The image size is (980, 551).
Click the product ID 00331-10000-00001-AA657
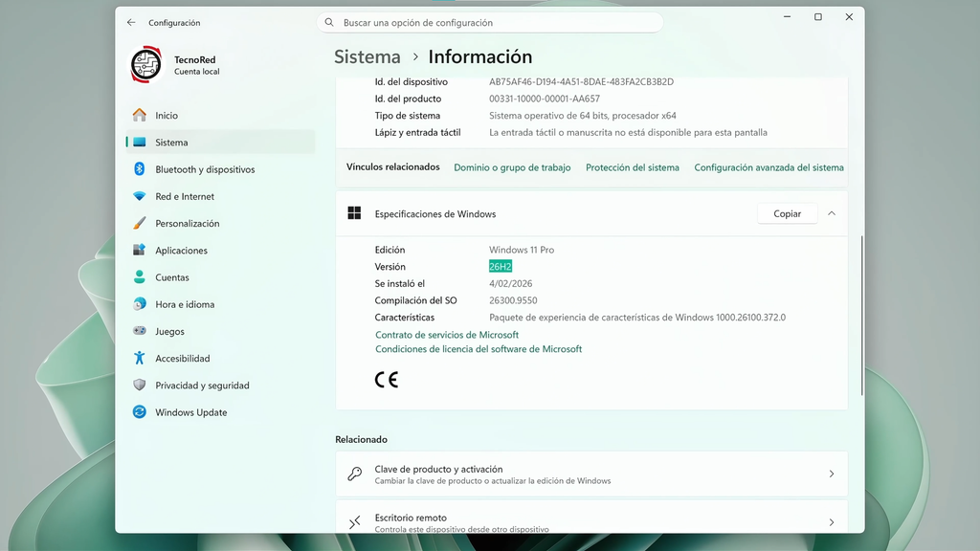[545, 99]
